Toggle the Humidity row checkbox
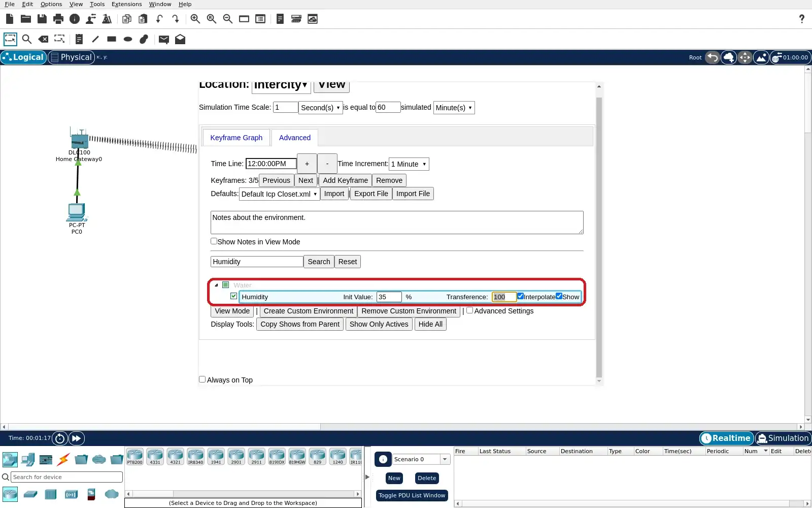The image size is (812, 508). [233, 296]
